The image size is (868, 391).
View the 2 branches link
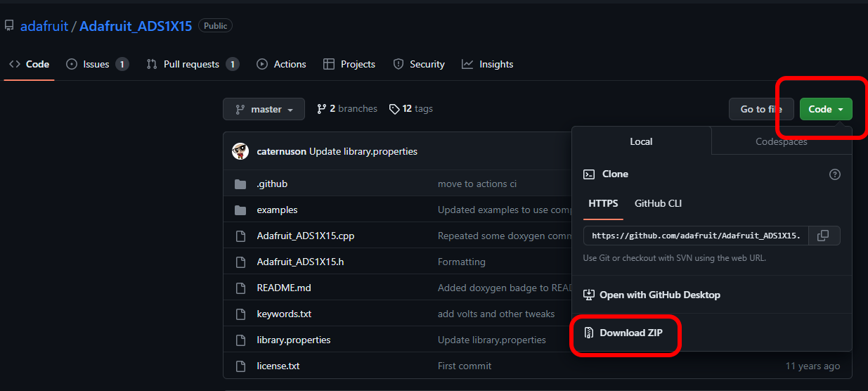click(347, 109)
